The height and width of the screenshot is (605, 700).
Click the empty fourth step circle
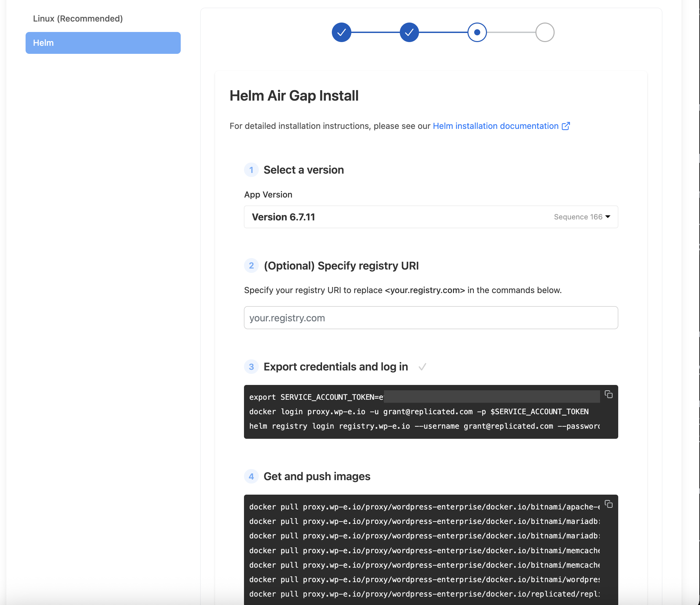(545, 32)
